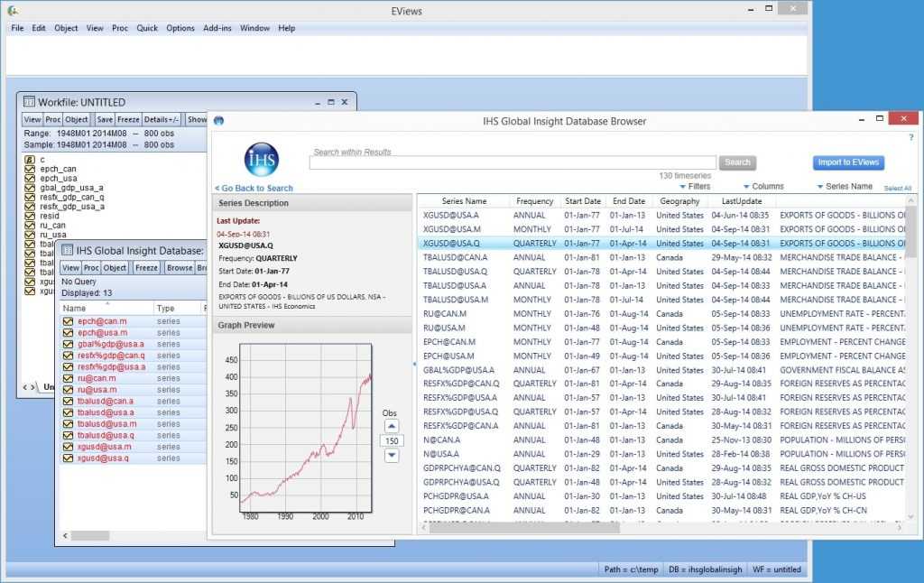Increase Obs using the up stepper arrow
This screenshot has height=583, width=924.
392,426
